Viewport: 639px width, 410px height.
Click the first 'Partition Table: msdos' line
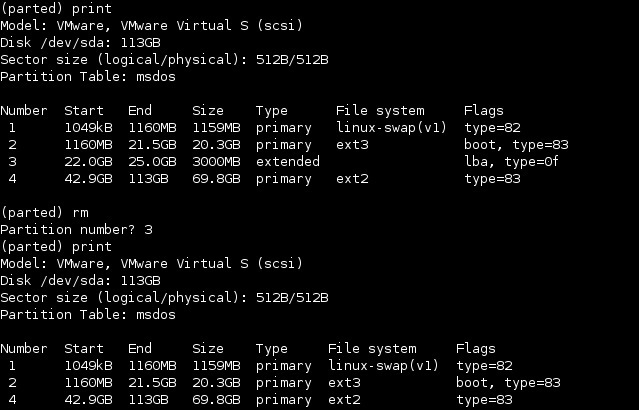88,77
